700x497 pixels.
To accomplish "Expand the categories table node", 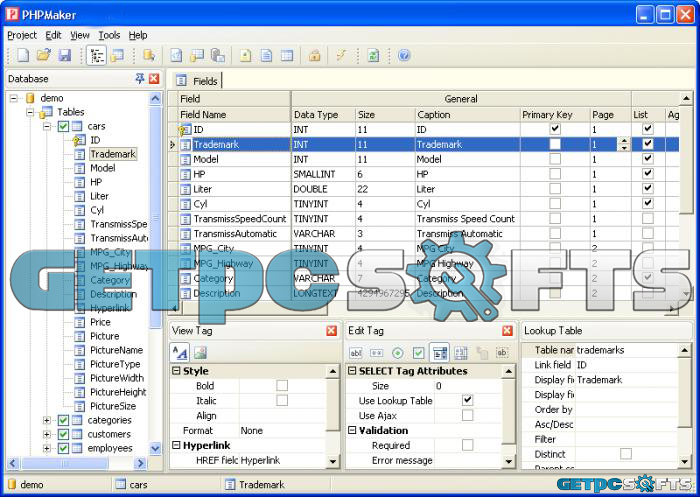I will coord(47,420).
